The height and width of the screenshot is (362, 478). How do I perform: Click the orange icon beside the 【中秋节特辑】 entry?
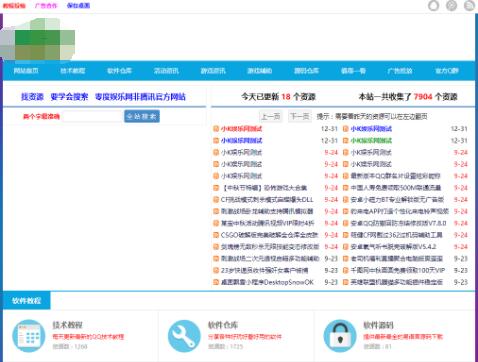(216, 188)
